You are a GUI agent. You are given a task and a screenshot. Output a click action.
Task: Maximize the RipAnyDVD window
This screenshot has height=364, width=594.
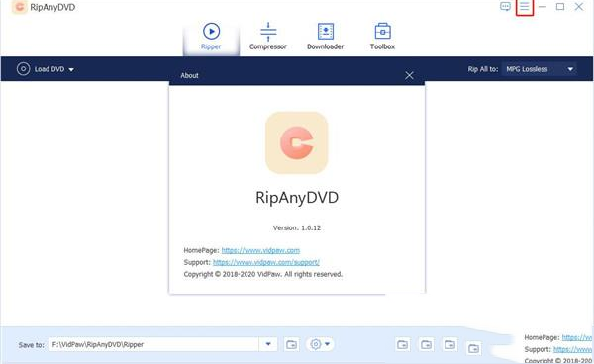560,7
